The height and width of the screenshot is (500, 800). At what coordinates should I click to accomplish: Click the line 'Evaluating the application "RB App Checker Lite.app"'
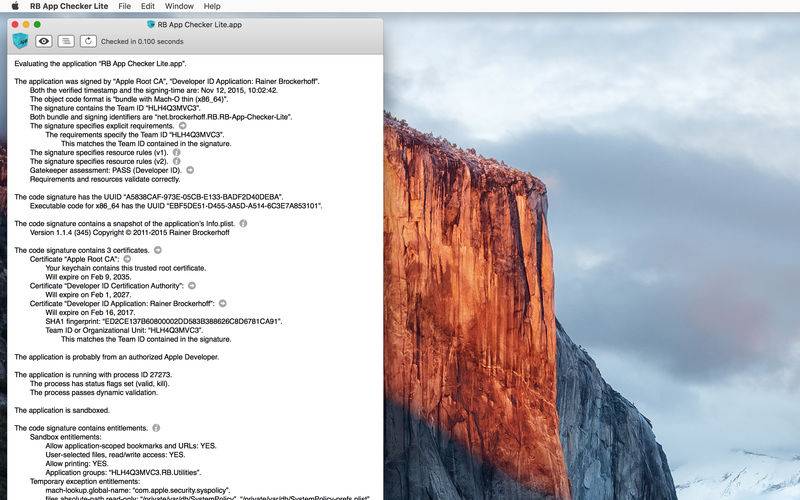tap(101, 64)
